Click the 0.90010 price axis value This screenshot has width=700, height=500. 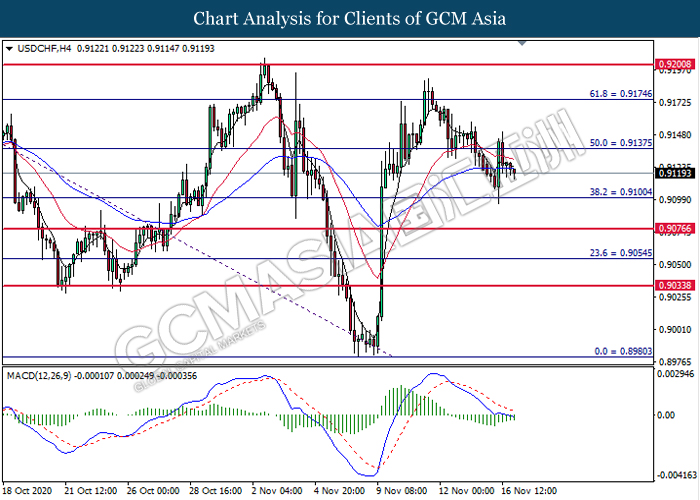pyautogui.click(x=675, y=329)
